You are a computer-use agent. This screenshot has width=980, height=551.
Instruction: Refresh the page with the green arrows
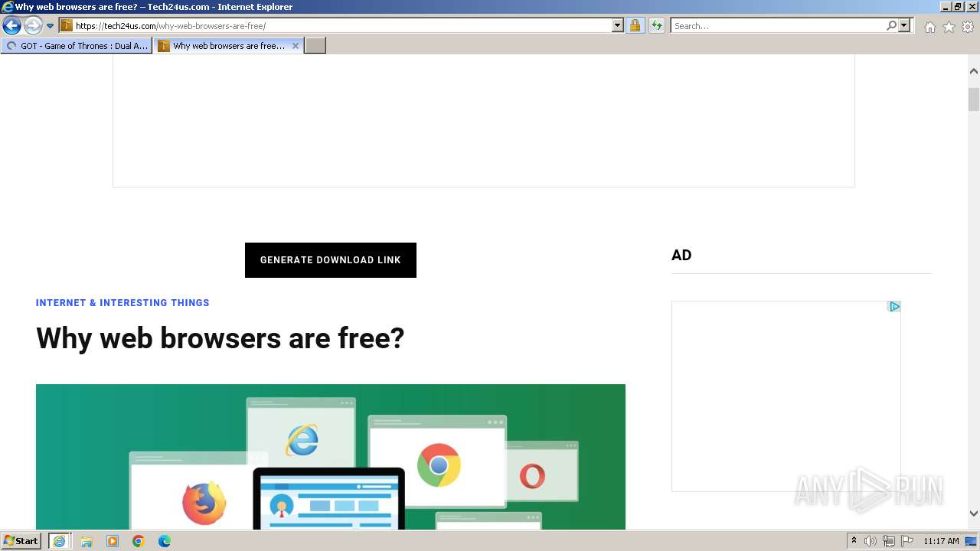[657, 26]
